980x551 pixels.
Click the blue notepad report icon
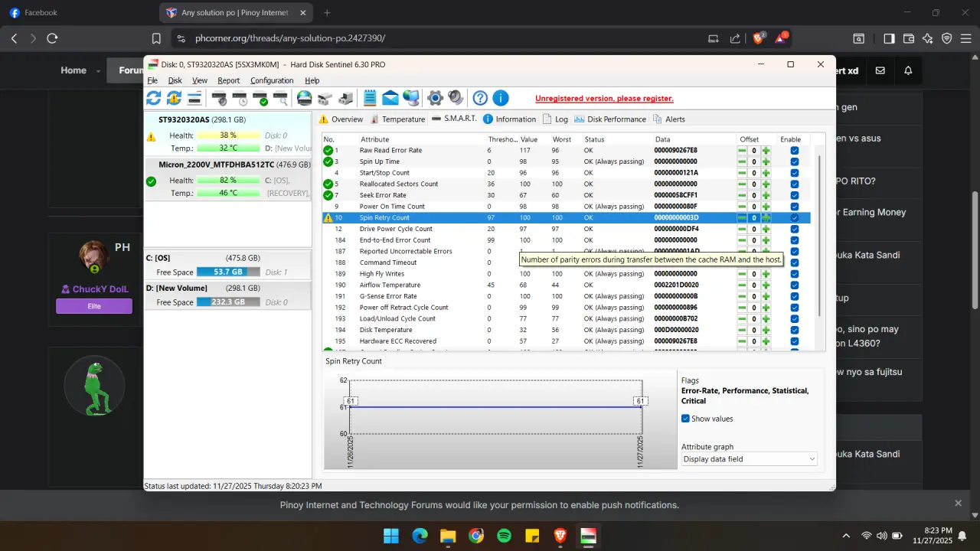[371, 98]
